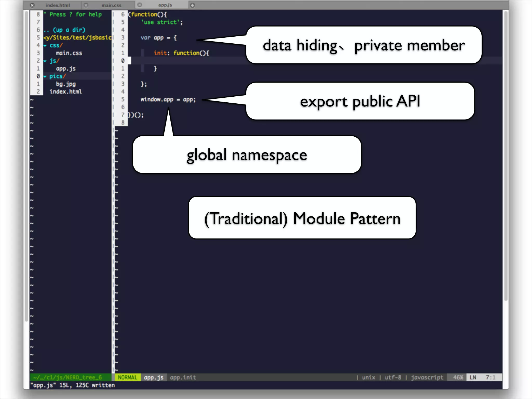Image resolution: width=532 pixels, height=399 pixels.
Task: Close the app.js tab
Action: 139,5
